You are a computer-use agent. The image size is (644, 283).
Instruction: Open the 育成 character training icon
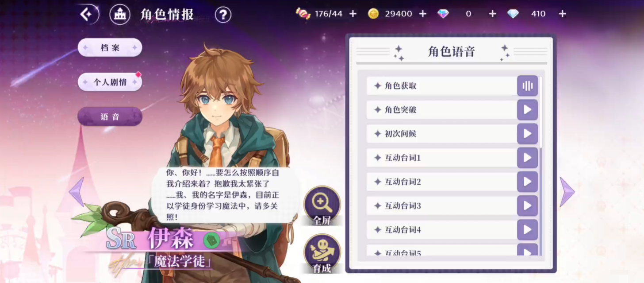click(x=322, y=253)
